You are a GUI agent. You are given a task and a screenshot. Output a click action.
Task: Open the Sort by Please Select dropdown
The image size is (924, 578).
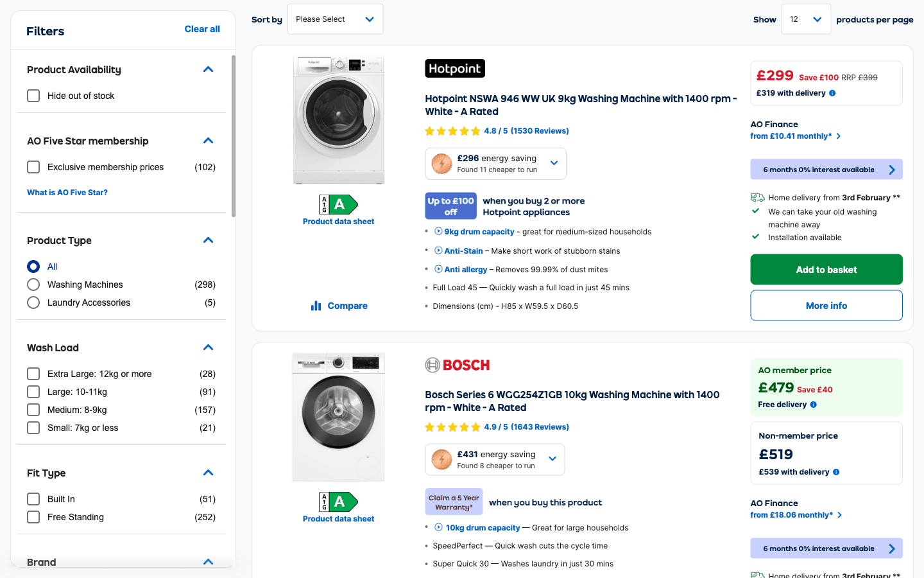335,19
